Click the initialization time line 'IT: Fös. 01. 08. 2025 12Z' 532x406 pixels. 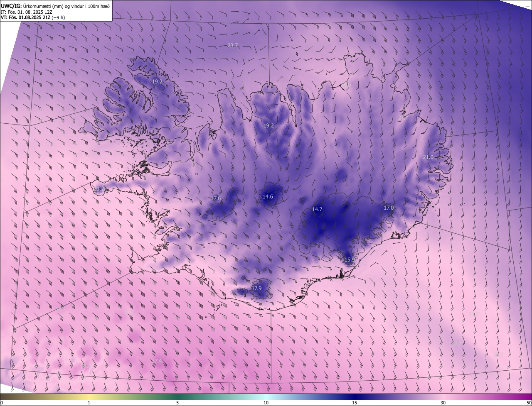click(26, 12)
